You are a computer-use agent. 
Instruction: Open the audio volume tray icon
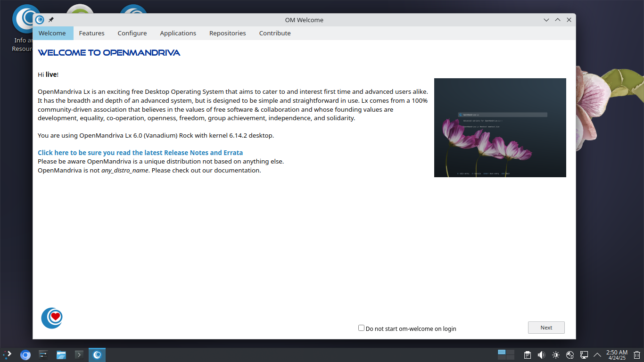542,355
